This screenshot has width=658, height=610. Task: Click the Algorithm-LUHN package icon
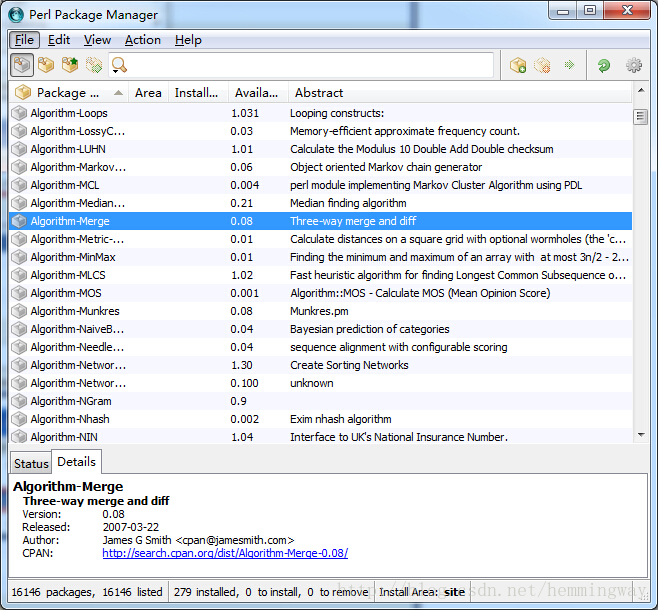coord(19,149)
